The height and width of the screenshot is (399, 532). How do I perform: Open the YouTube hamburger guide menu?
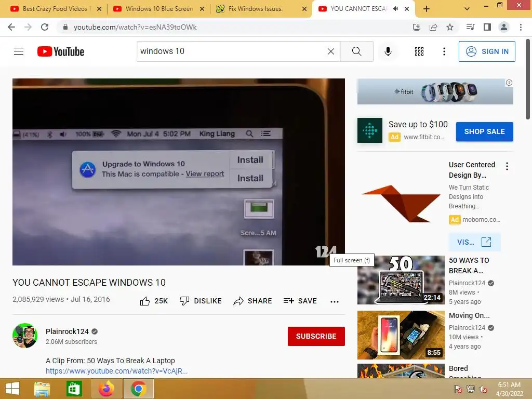[x=19, y=51]
